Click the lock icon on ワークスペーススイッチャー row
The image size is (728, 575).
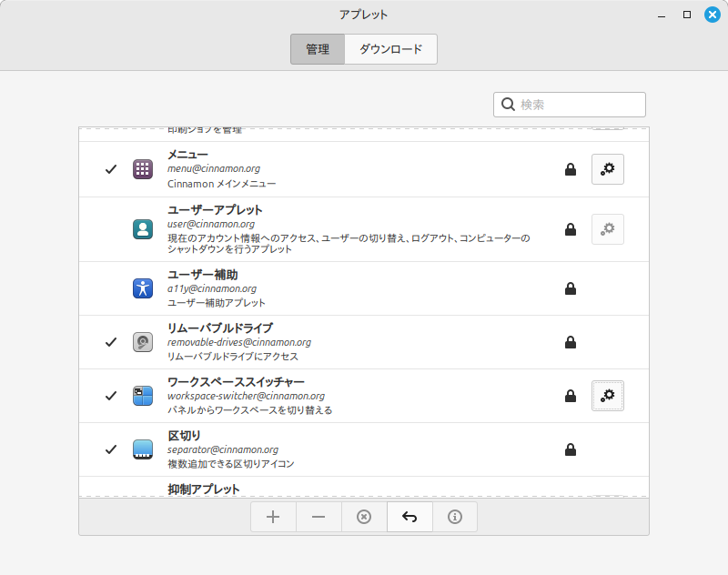point(571,396)
